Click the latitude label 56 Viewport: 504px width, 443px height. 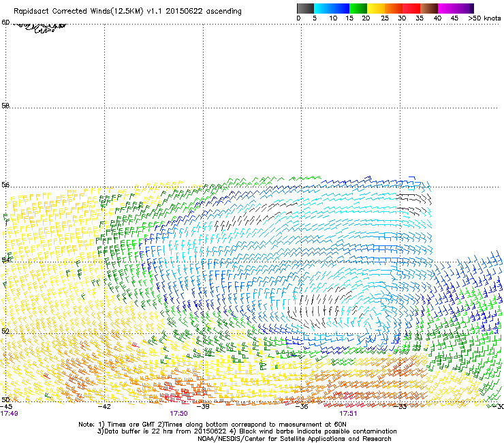coord(5,185)
